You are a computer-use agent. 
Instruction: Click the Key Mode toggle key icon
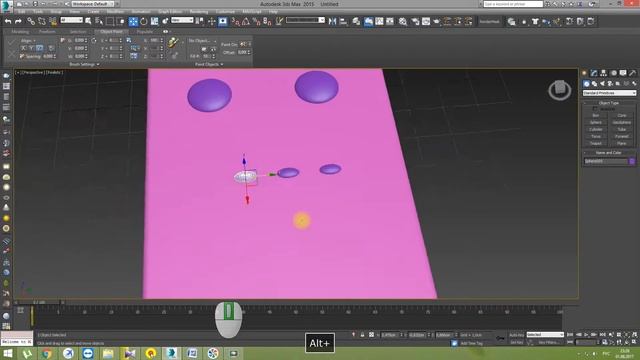(x=500, y=338)
